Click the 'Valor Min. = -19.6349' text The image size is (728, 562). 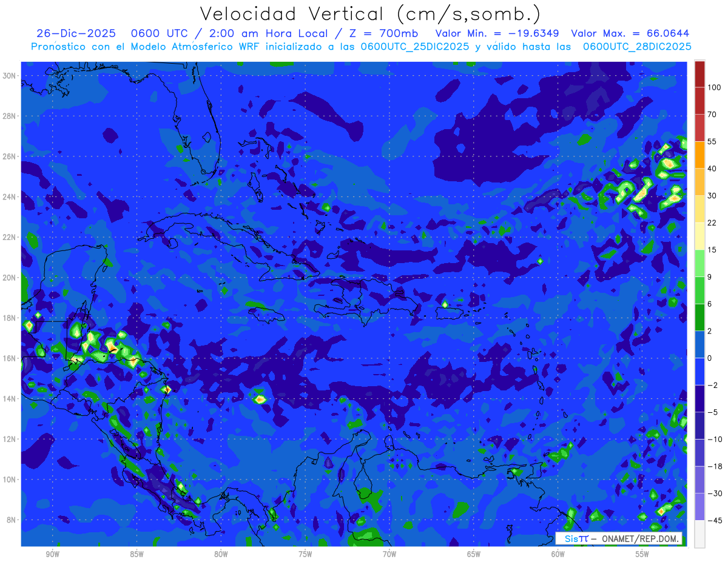click(497, 33)
